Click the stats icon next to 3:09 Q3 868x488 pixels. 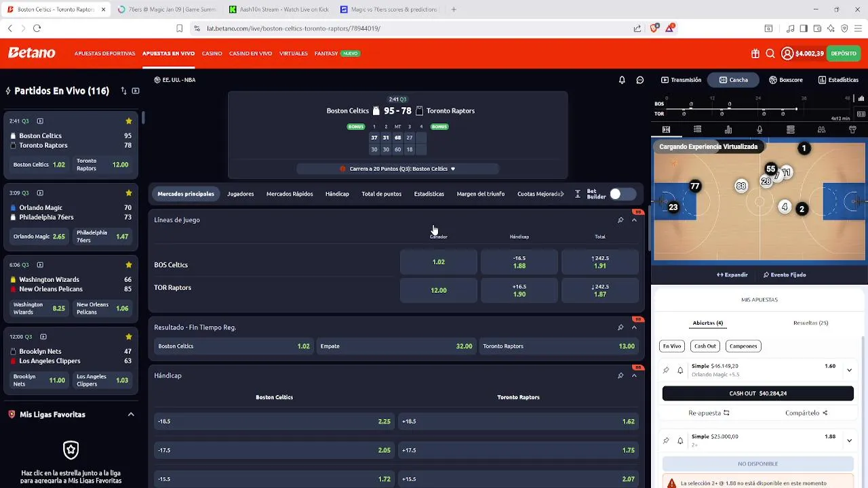(40, 193)
